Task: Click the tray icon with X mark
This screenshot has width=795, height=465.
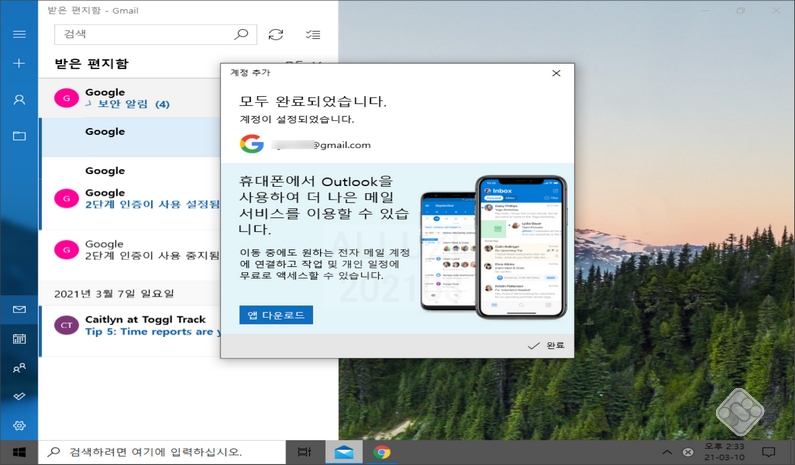Action: point(688,452)
